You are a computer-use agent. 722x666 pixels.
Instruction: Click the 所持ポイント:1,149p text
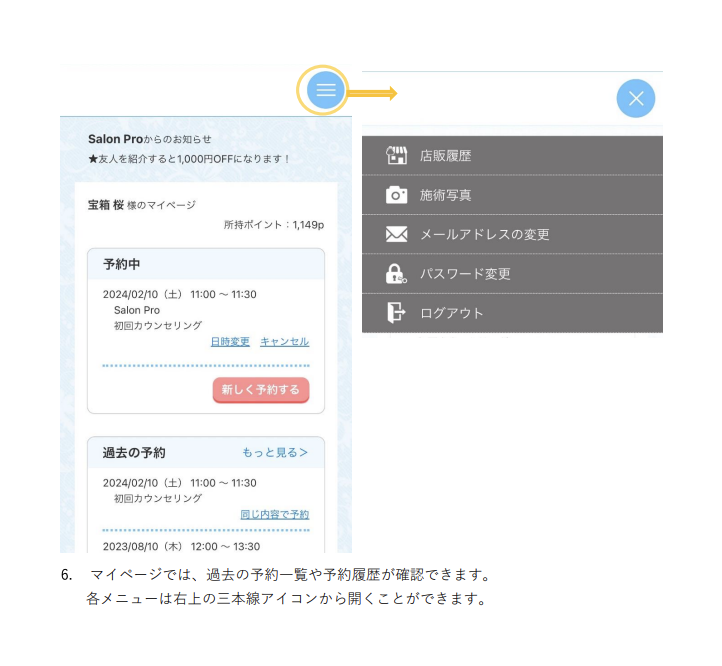point(274,225)
